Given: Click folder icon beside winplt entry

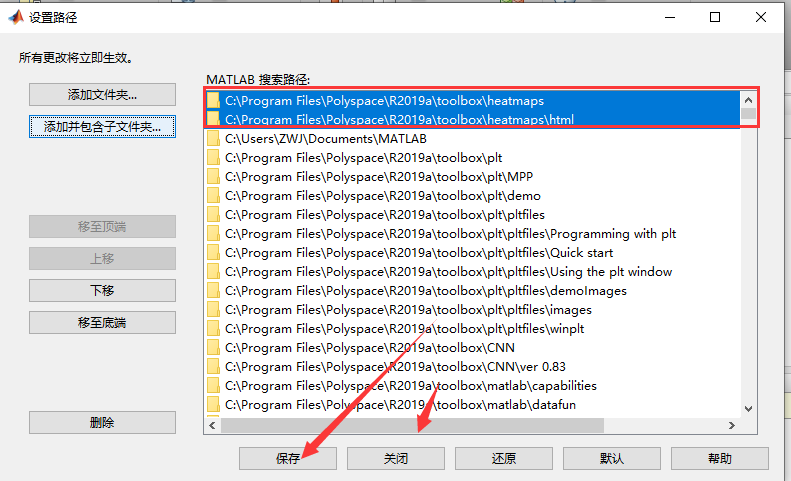Looking at the screenshot, I should click(213, 329).
